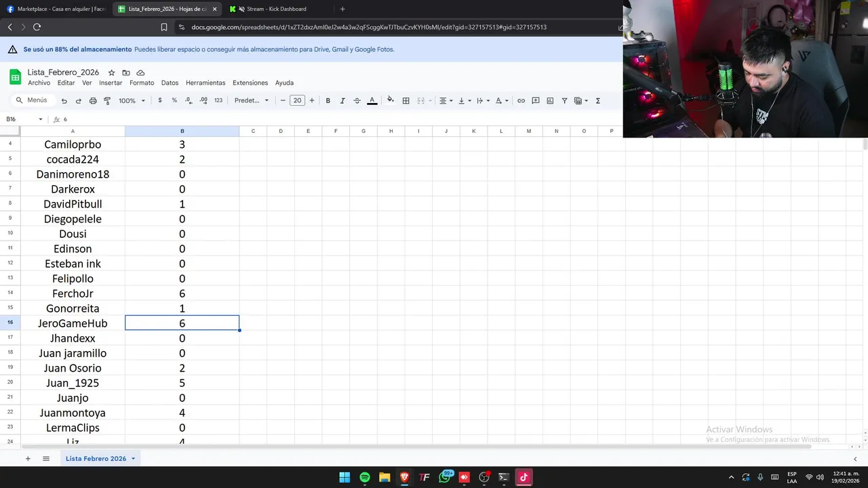This screenshot has width=868, height=488.
Task: Click the Redo arrow in toolbar
Action: pos(78,100)
